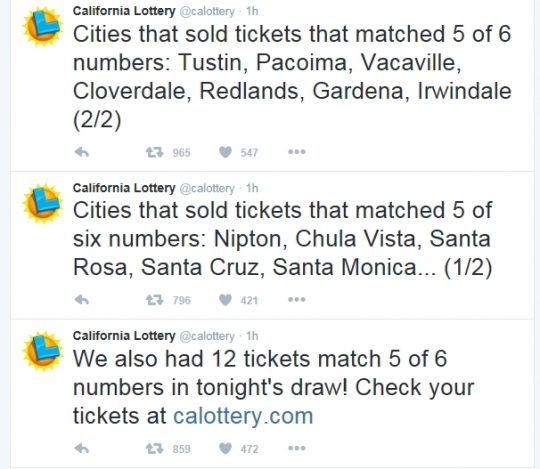This screenshot has width=540, height=469.
Task: Click the California Lottery avatar on middle tweet
Action: tap(42, 204)
